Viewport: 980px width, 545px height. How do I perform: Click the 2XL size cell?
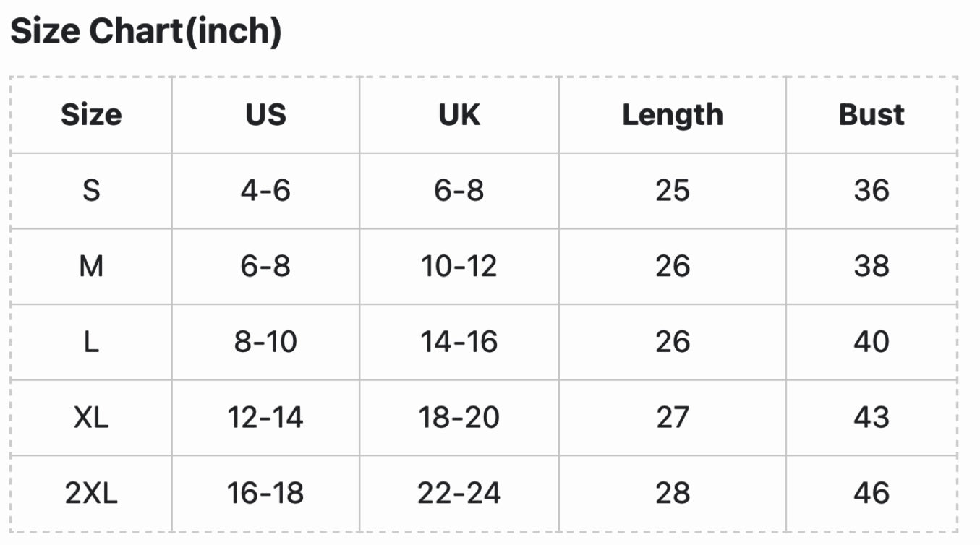point(91,494)
